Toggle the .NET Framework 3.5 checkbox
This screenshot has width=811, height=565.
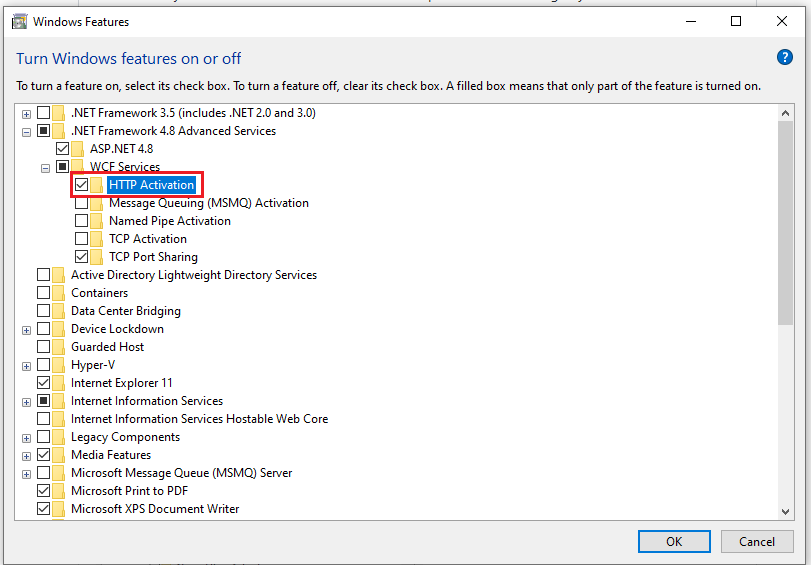pyautogui.click(x=43, y=113)
